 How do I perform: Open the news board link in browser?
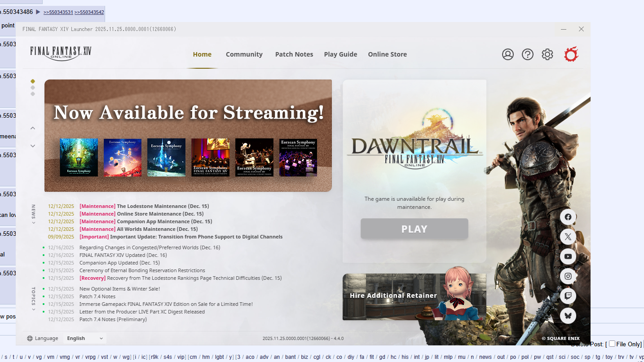pos(485,357)
